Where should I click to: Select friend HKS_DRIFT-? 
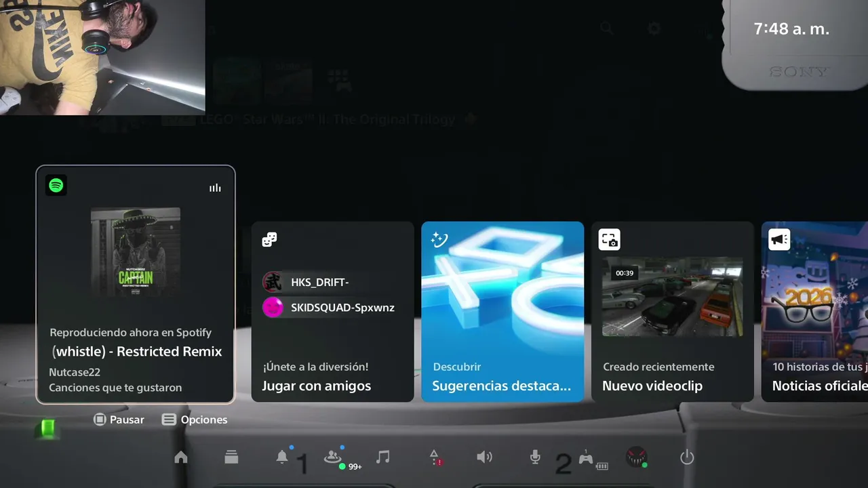pos(306,282)
